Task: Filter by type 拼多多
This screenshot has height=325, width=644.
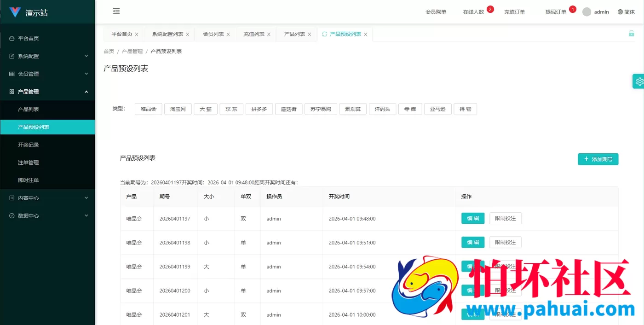Action: pos(259,109)
